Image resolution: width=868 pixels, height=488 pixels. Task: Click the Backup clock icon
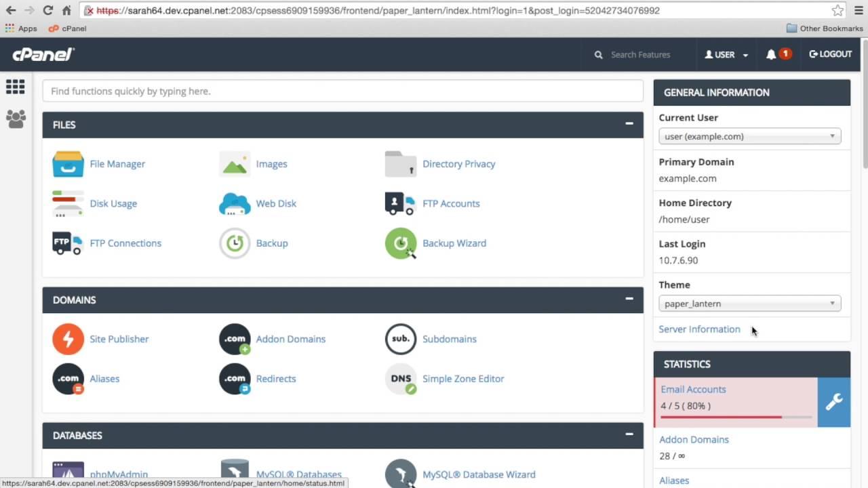click(235, 243)
